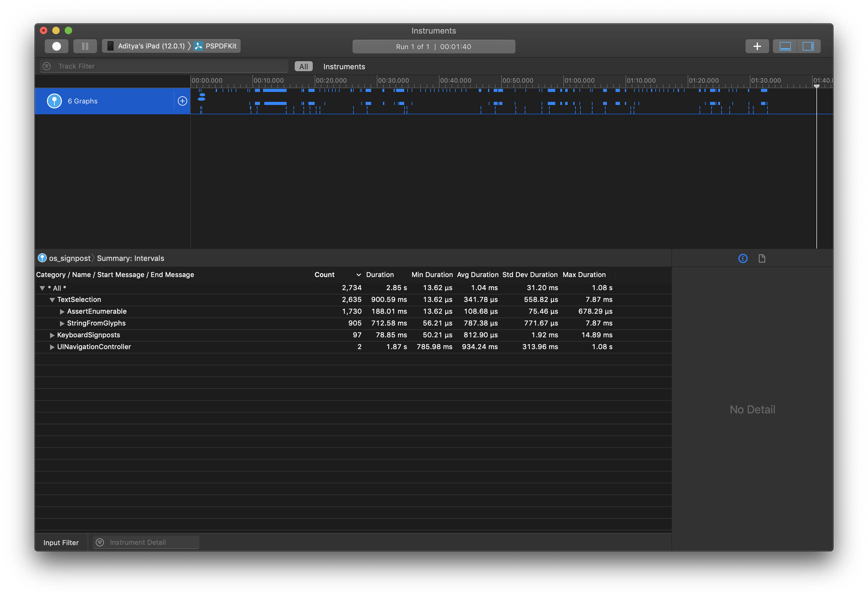Collapse the TextSelection category row
The height and width of the screenshot is (597, 868).
pyautogui.click(x=52, y=300)
